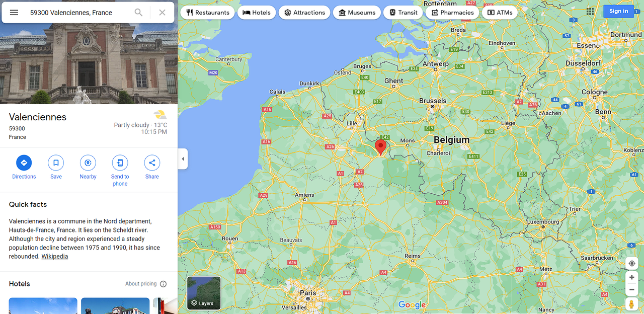This screenshot has width=644, height=314.
Task: Show Transit options chip
Action: pos(403,13)
